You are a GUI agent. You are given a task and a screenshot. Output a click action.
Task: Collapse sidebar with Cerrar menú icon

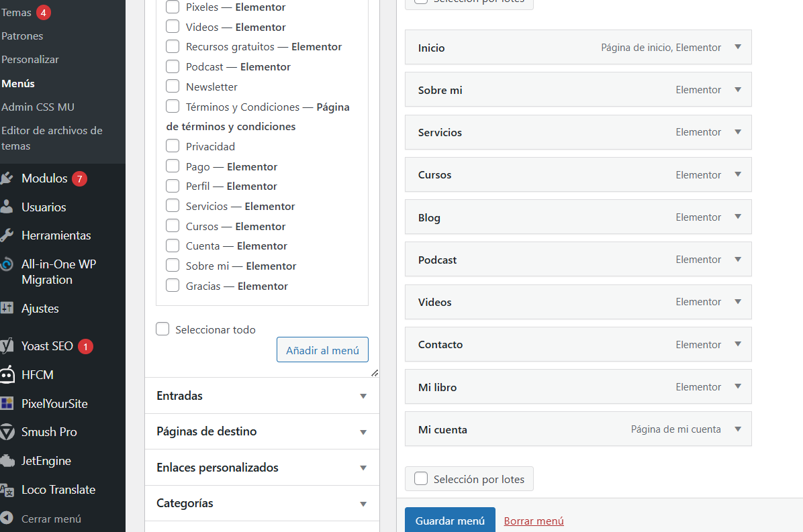[x=7, y=518]
